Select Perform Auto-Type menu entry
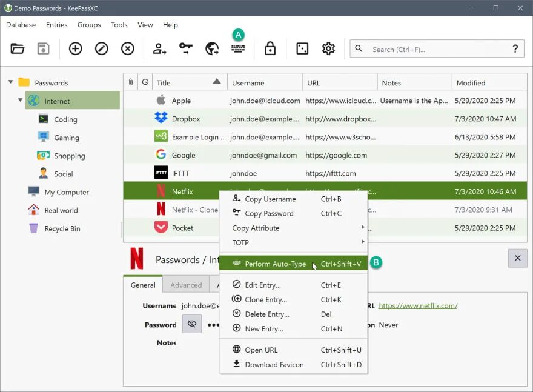533x392 pixels. pos(293,264)
